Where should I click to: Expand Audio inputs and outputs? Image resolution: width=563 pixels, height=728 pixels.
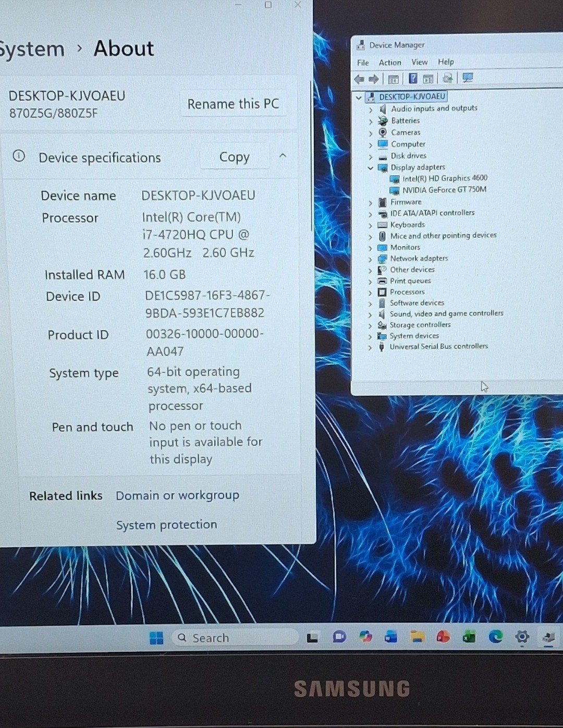point(371,110)
